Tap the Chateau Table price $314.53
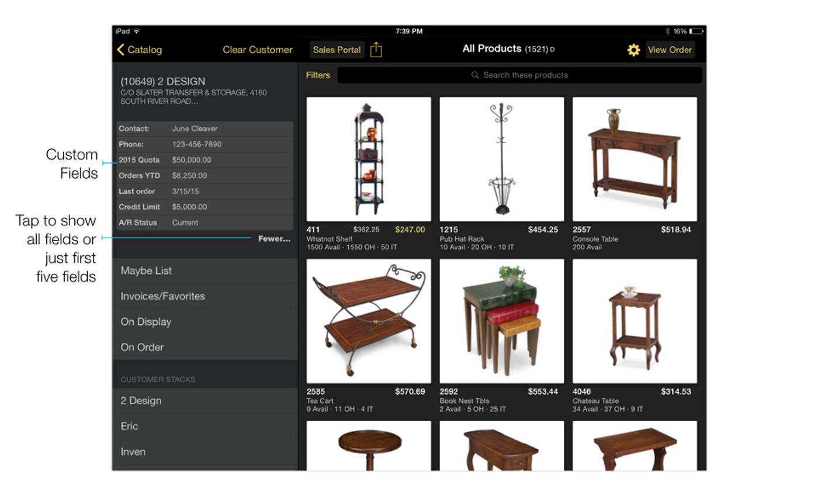This screenshot has width=818, height=504. tap(676, 391)
